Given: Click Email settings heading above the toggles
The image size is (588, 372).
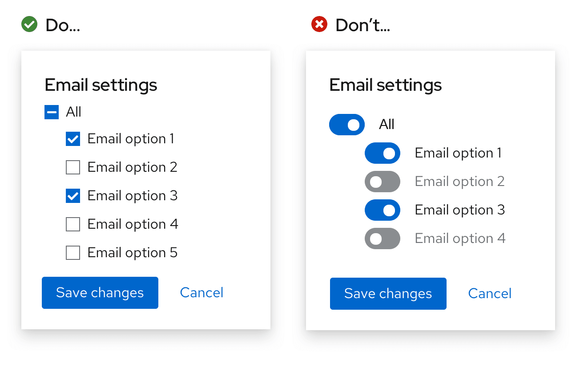Looking at the screenshot, I should 386,85.
